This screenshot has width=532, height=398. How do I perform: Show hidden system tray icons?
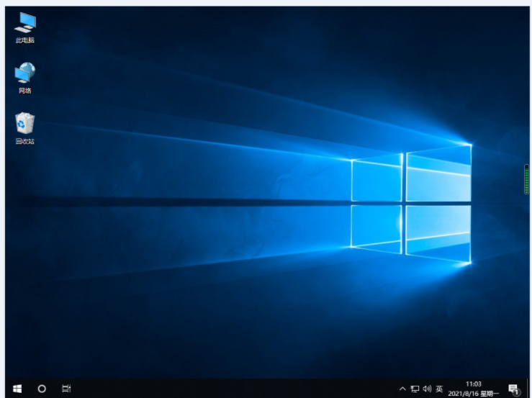[x=402, y=389]
